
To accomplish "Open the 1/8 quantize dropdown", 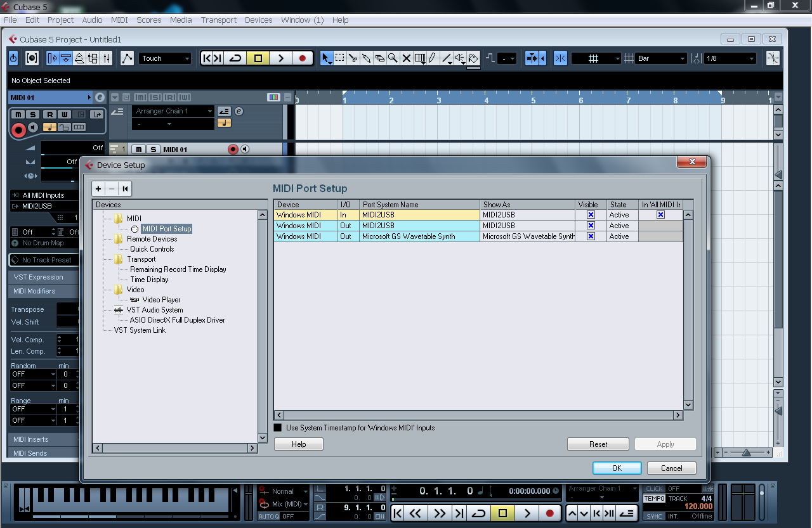I will pyautogui.click(x=730, y=58).
